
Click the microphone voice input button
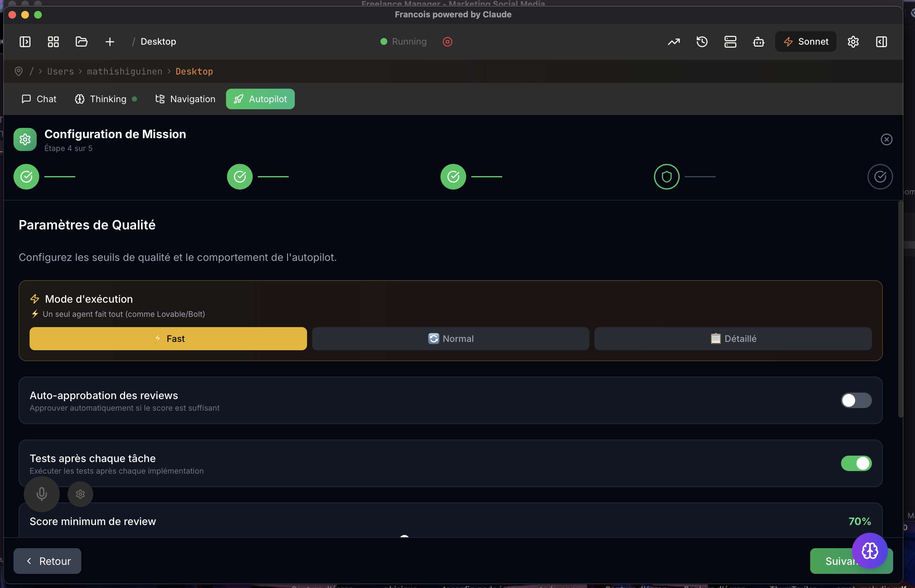point(42,494)
